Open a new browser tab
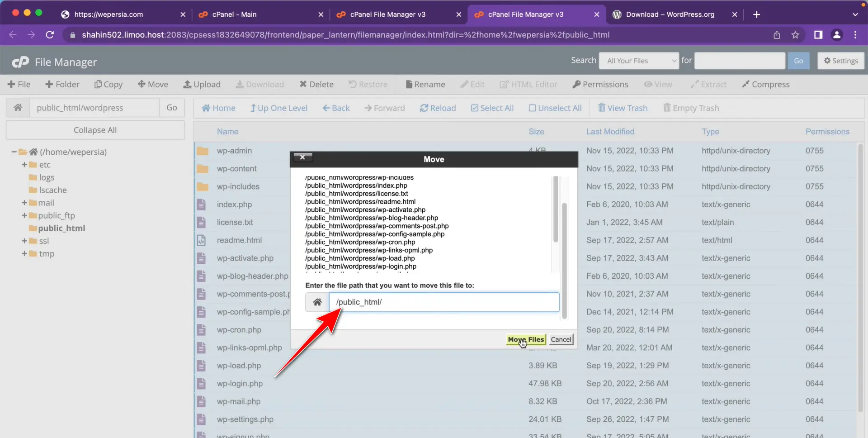The width and height of the screenshot is (868, 438). tap(756, 14)
